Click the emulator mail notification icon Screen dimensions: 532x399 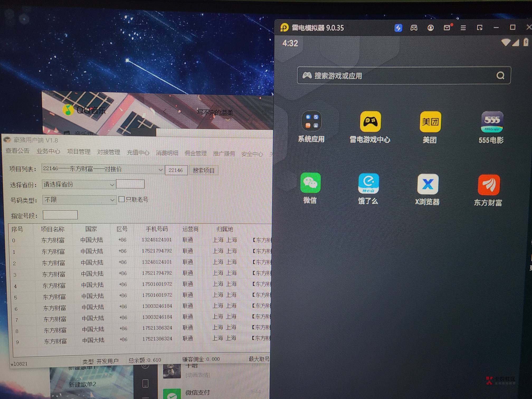pos(447,28)
